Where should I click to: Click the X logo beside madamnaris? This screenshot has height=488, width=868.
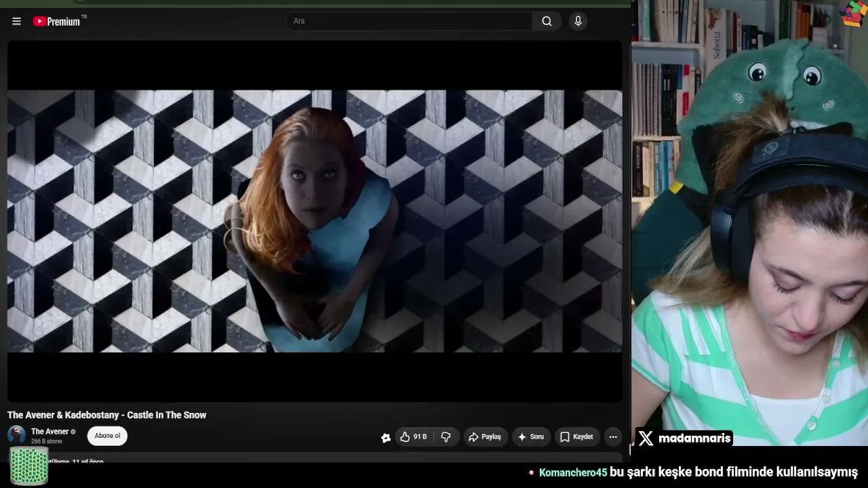(646, 439)
